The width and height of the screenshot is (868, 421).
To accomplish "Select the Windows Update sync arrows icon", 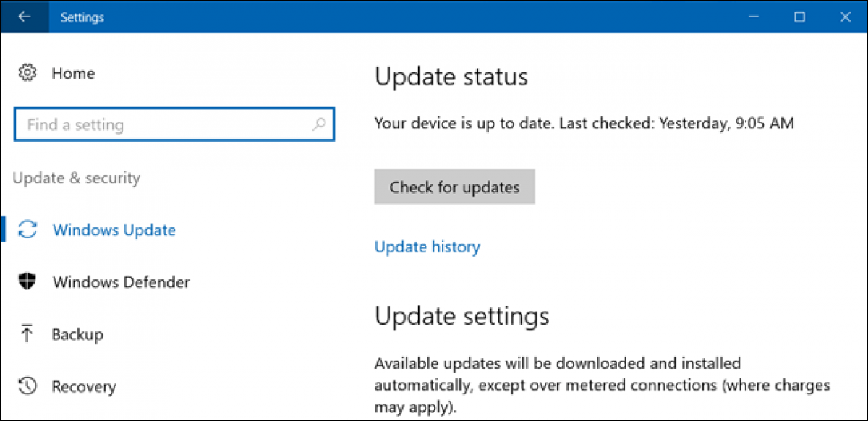I will click(x=27, y=229).
